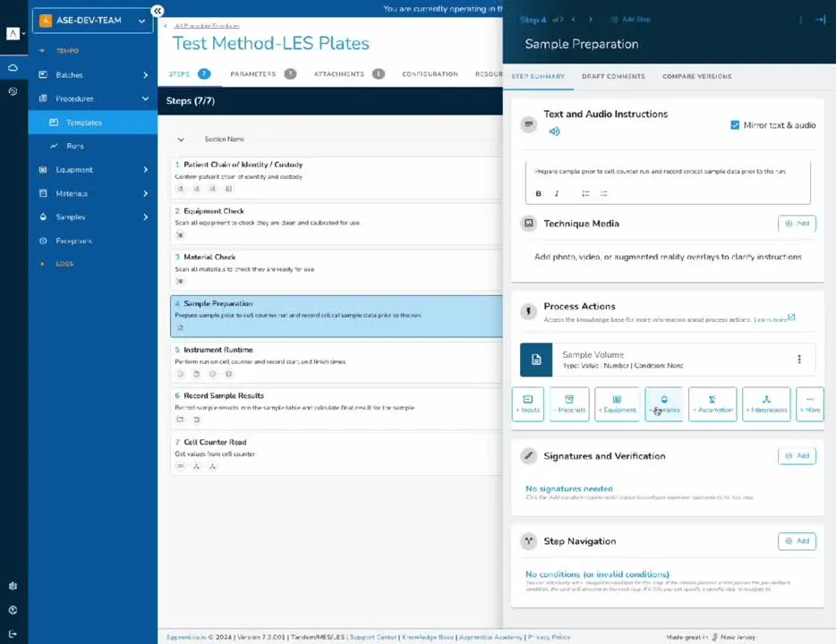Select step 6 Record Sample Results

pos(337,409)
